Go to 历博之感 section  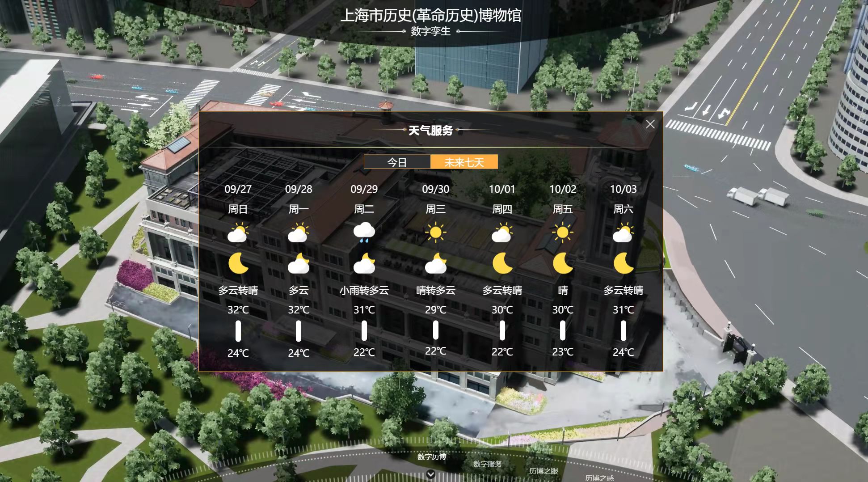pos(599,478)
